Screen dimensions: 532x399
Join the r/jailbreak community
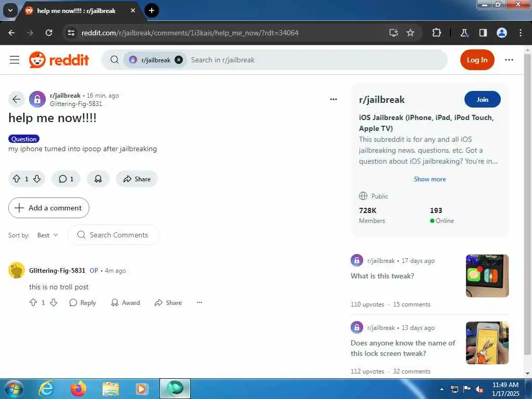click(483, 99)
